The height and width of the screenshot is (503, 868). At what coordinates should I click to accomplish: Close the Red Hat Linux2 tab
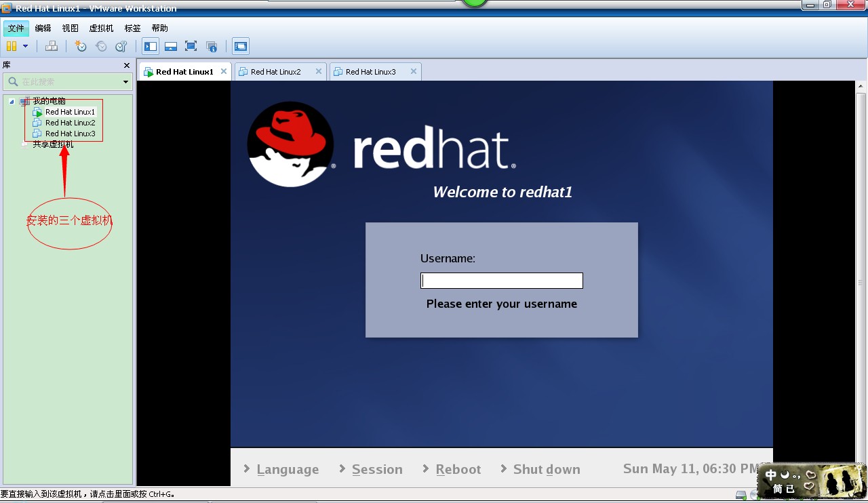click(x=318, y=71)
